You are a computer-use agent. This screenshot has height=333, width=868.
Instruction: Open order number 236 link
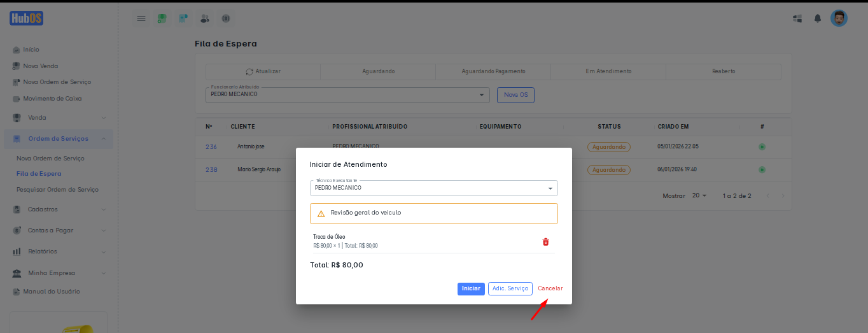pos(211,147)
